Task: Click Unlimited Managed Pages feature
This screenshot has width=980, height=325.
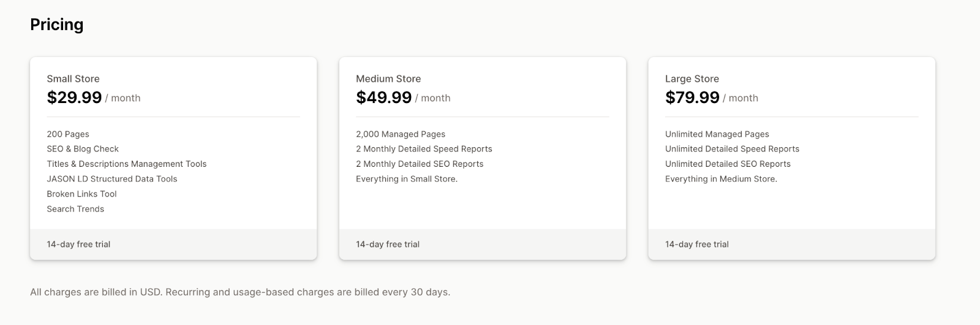Action: point(717,134)
